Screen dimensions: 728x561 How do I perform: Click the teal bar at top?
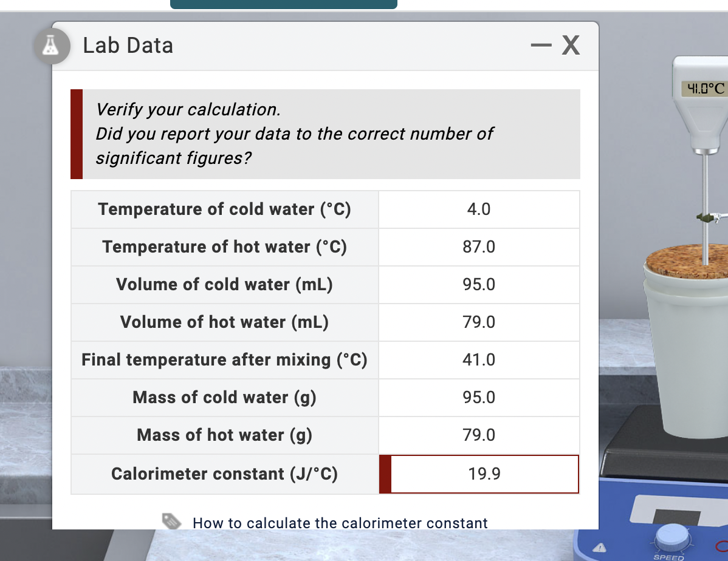click(284, 4)
